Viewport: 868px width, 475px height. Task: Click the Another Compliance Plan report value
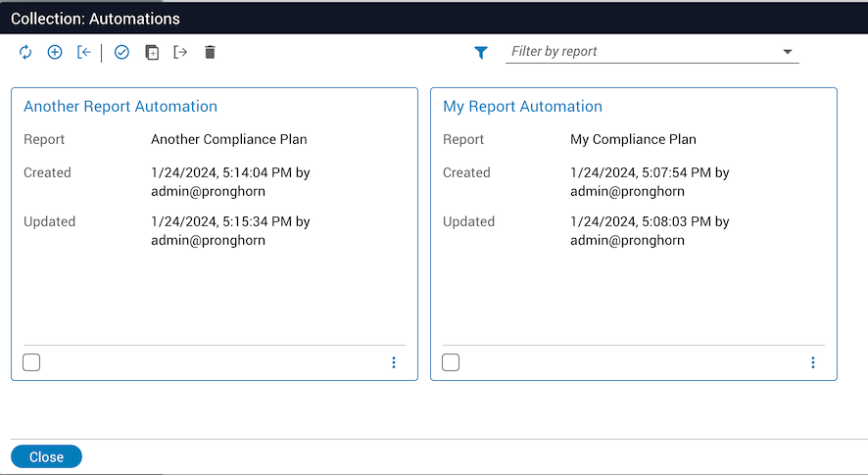point(228,139)
